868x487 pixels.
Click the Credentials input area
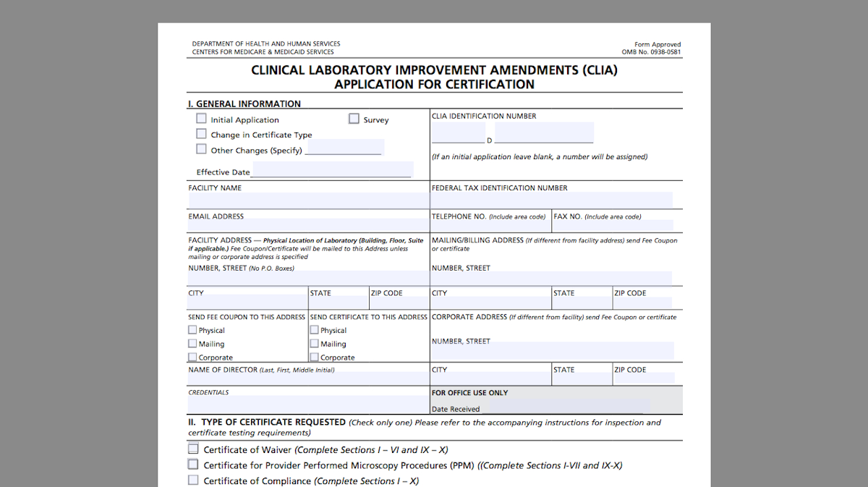[x=304, y=403]
